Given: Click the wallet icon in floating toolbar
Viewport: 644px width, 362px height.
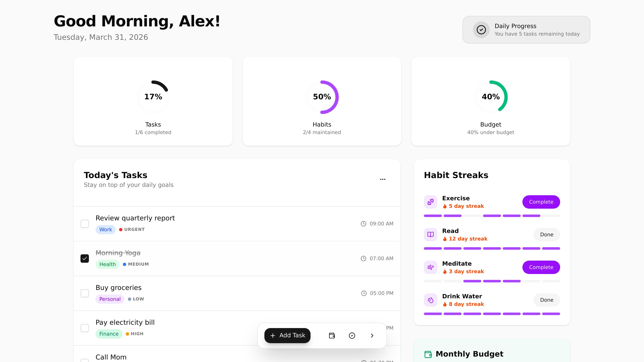Looking at the screenshot, I should point(332,336).
